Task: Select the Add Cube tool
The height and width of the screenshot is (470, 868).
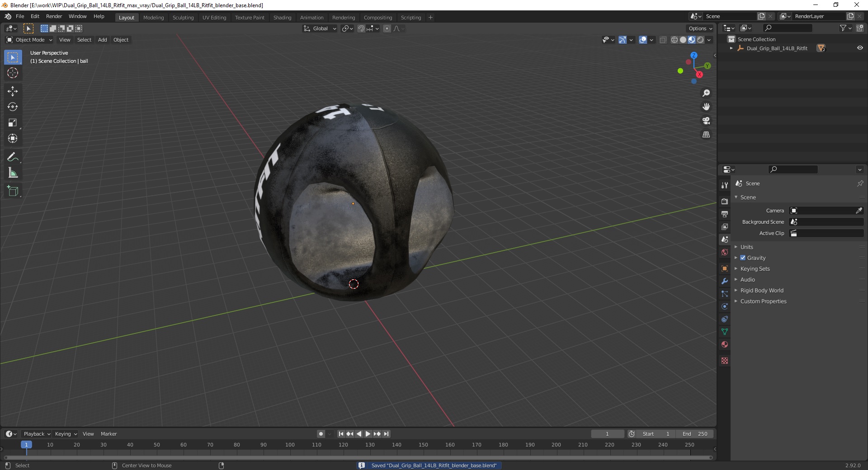Action: pyautogui.click(x=13, y=191)
